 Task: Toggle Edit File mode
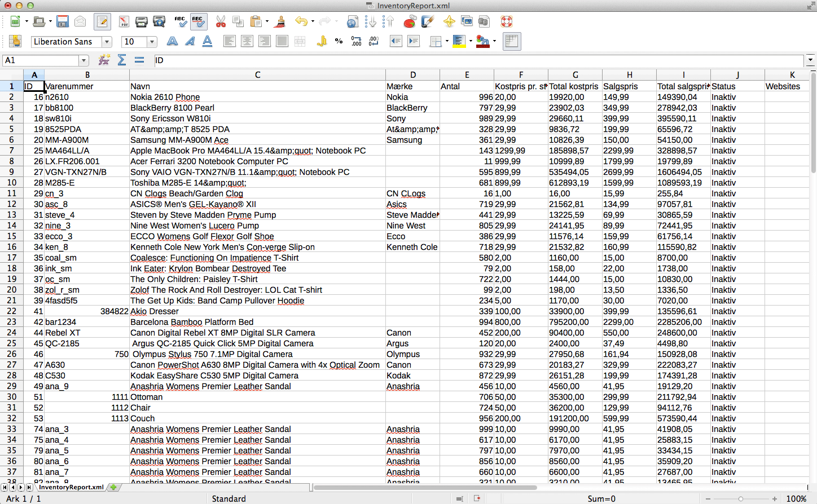[102, 22]
